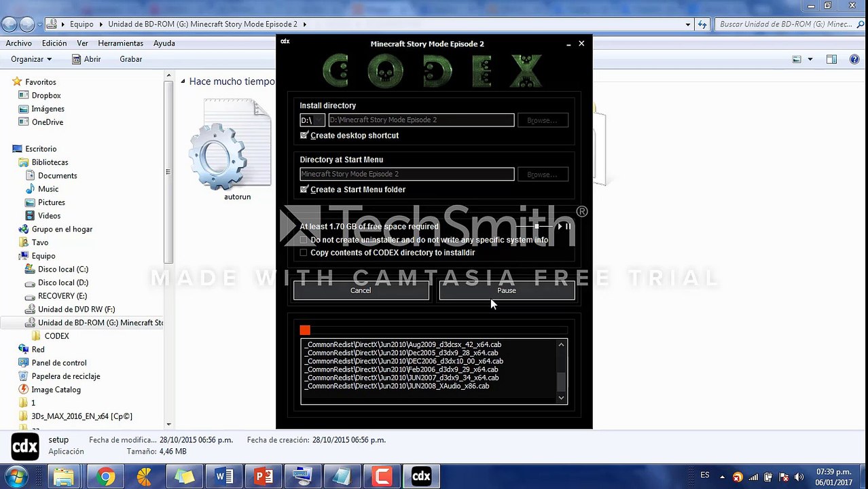Viewport: 868px width, 489px height.
Task: Change Explorer view mode icon
Action: click(x=797, y=59)
